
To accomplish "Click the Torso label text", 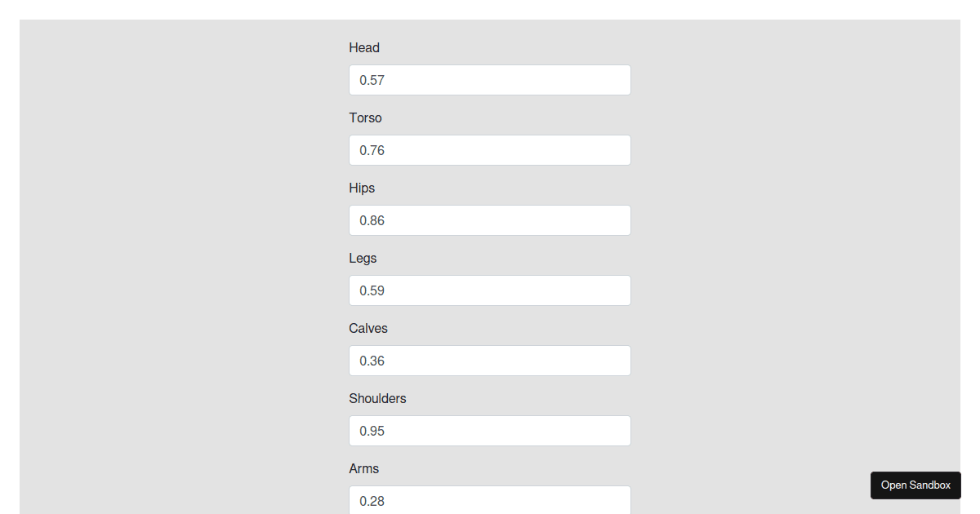I will click(365, 118).
